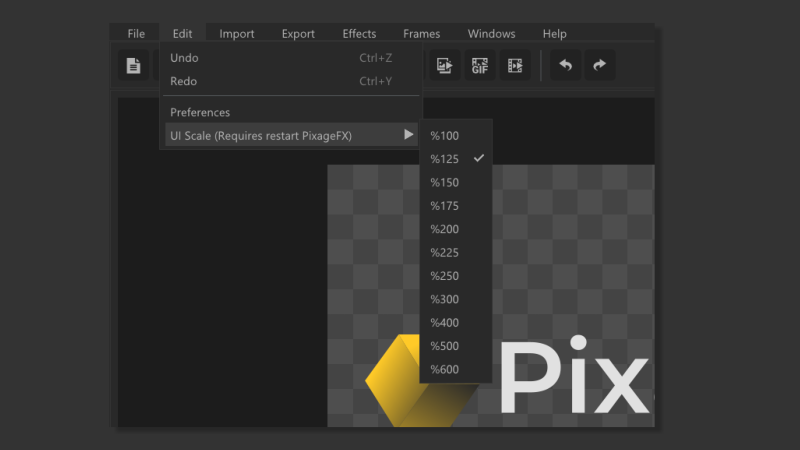
Task: Set UI scale to %600
Action: tap(445, 370)
